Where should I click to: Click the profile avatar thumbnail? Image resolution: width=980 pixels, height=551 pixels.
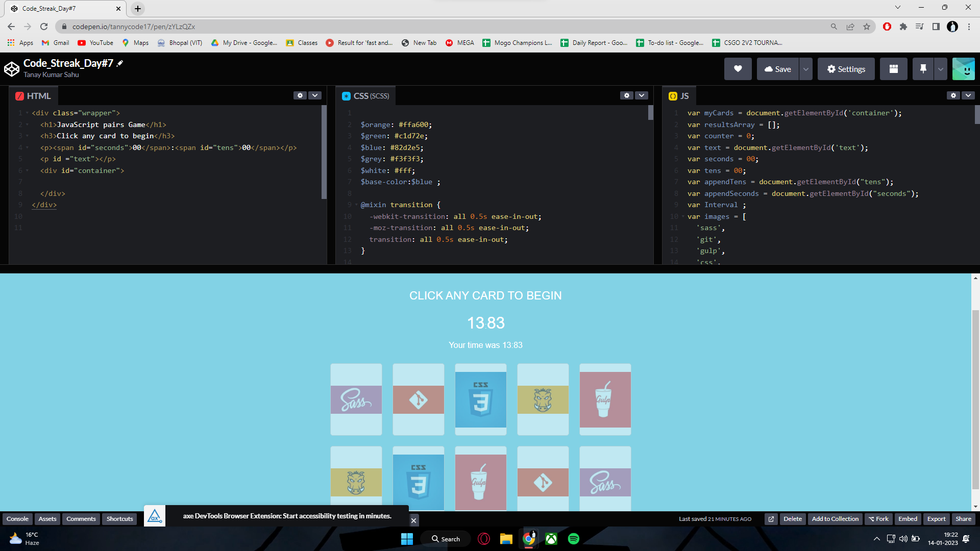tap(964, 68)
